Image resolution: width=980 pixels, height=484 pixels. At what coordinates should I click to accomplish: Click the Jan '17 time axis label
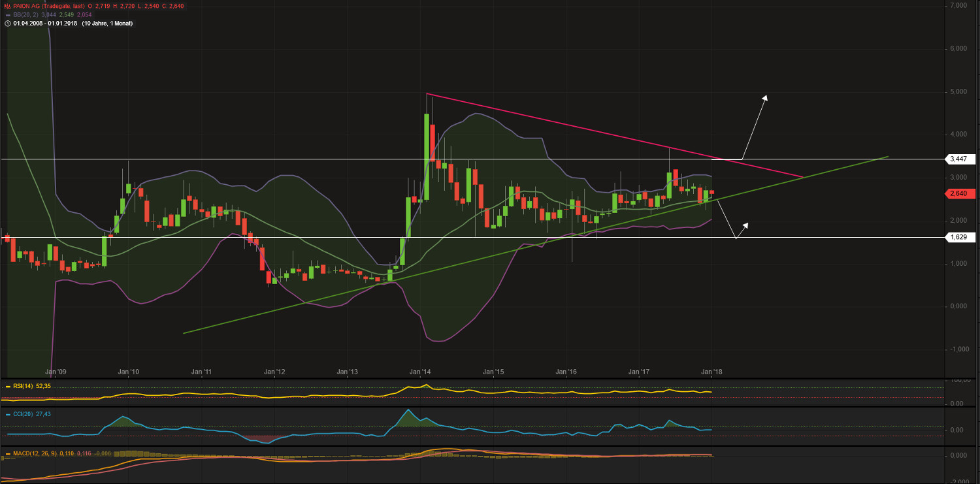click(x=639, y=372)
